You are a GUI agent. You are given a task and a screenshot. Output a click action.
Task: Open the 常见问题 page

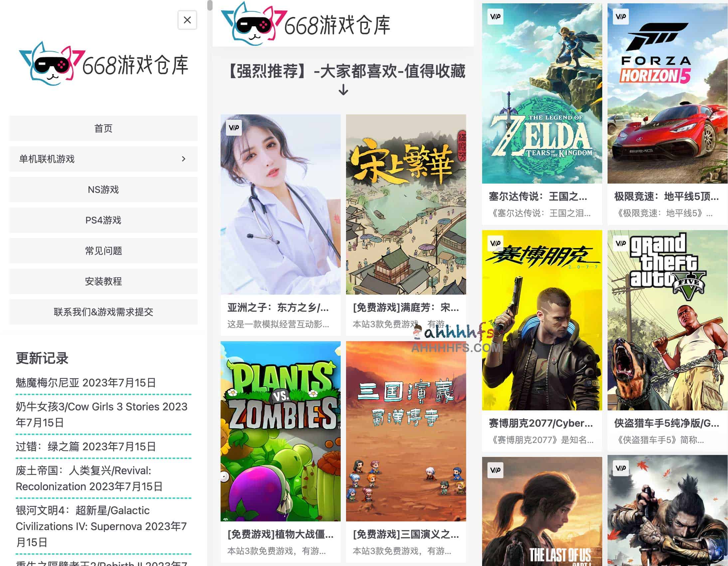point(103,251)
